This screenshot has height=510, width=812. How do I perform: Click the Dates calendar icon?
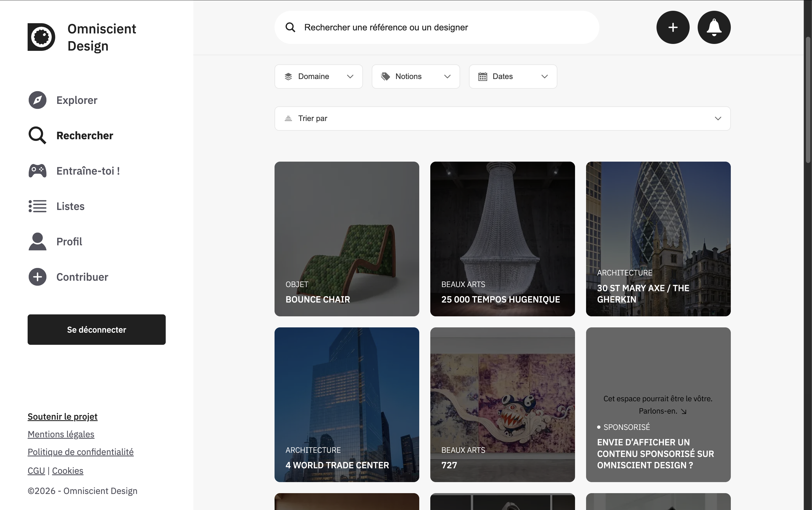483,77
